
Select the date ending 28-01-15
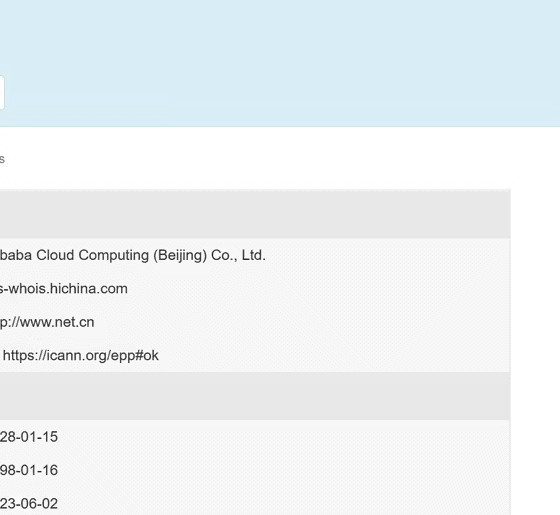(29, 437)
